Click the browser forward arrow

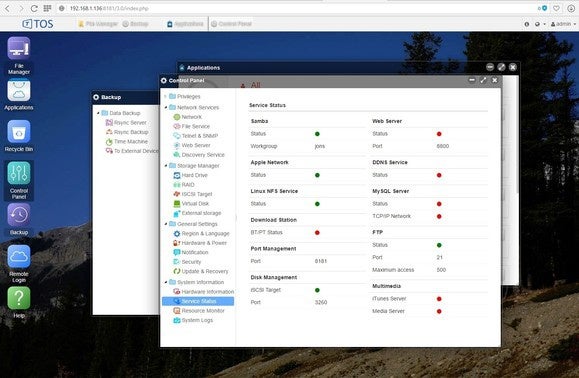click(x=21, y=8)
